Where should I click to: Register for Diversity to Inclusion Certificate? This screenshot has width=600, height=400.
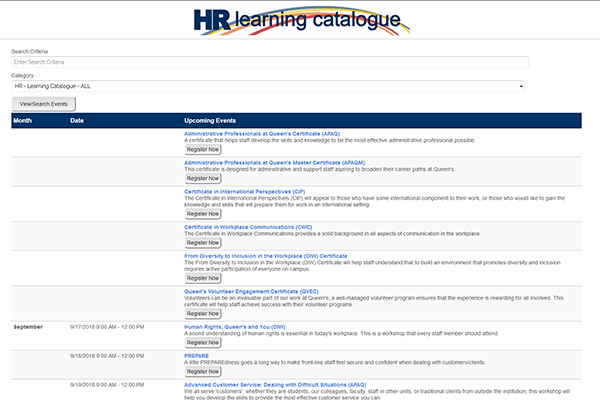pyautogui.click(x=203, y=278)
